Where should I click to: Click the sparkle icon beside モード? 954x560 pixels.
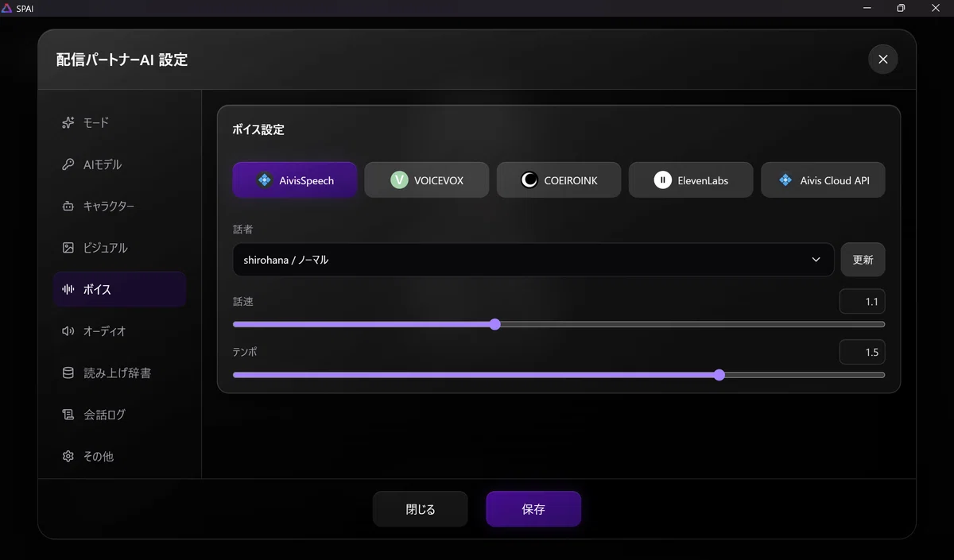pos(68,123)
